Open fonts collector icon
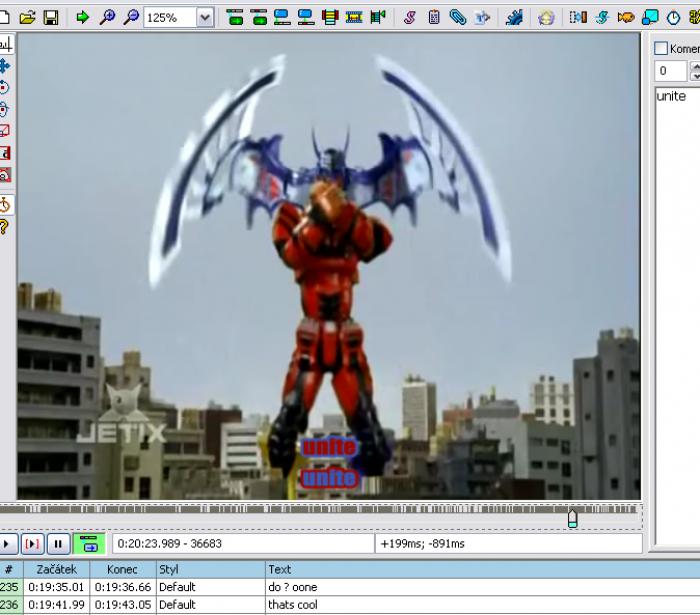Image resolution: width=700 pixels, height=615 pixels. (x=482, y=18)
